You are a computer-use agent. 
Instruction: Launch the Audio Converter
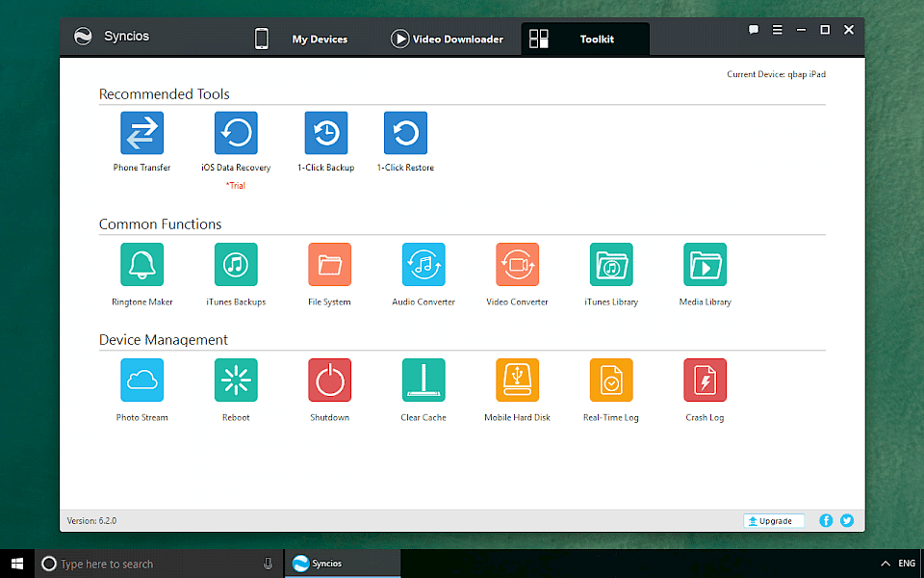click(x=423, y=264)
